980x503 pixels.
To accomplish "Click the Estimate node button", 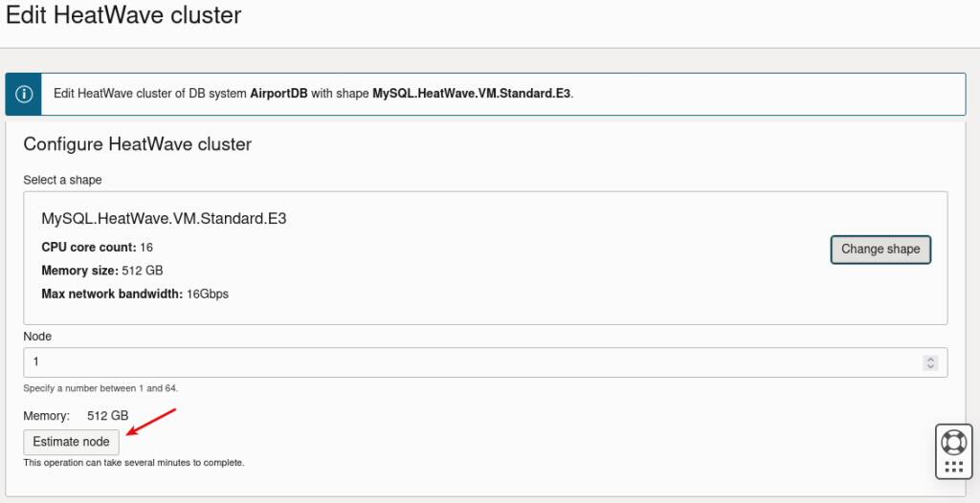I will 71,442.
